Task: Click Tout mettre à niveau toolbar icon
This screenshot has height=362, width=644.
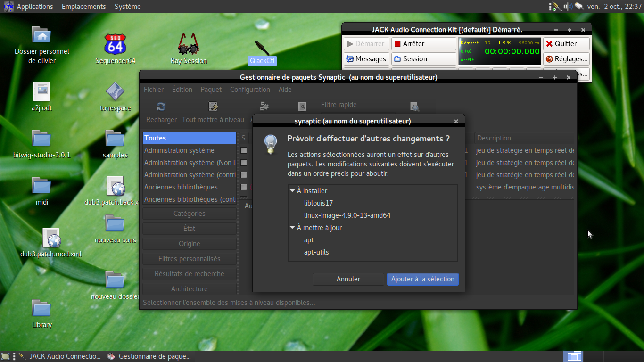Action: point(213,107)
